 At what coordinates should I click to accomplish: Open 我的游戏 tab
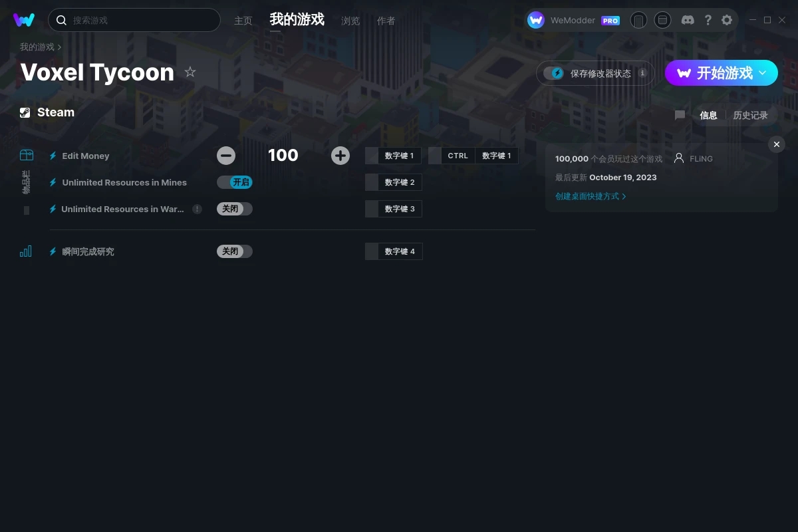click(x=297, y=19)
